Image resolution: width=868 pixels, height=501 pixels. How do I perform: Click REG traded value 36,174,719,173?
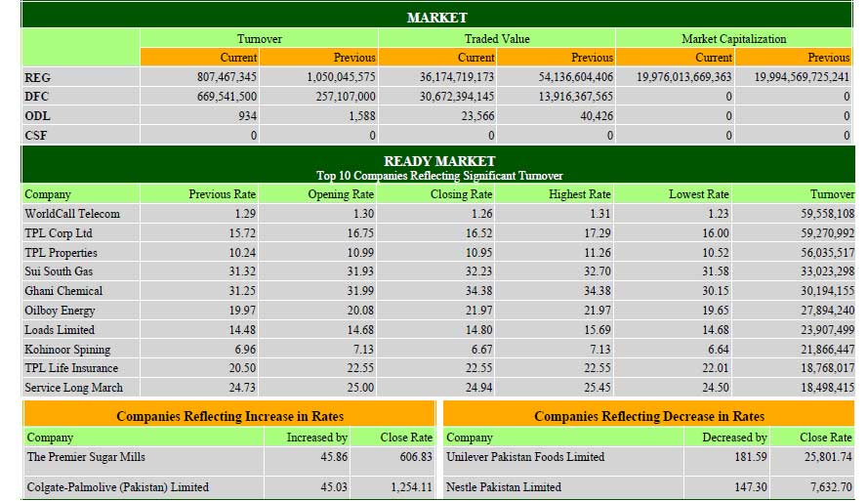coord(457,77)
